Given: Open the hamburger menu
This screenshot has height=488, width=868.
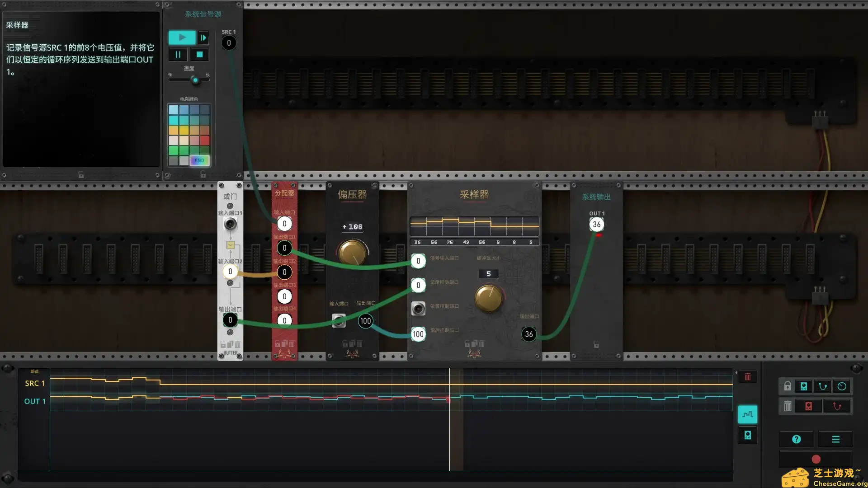Looking at the screenshot, I should [x=835, y=439].
